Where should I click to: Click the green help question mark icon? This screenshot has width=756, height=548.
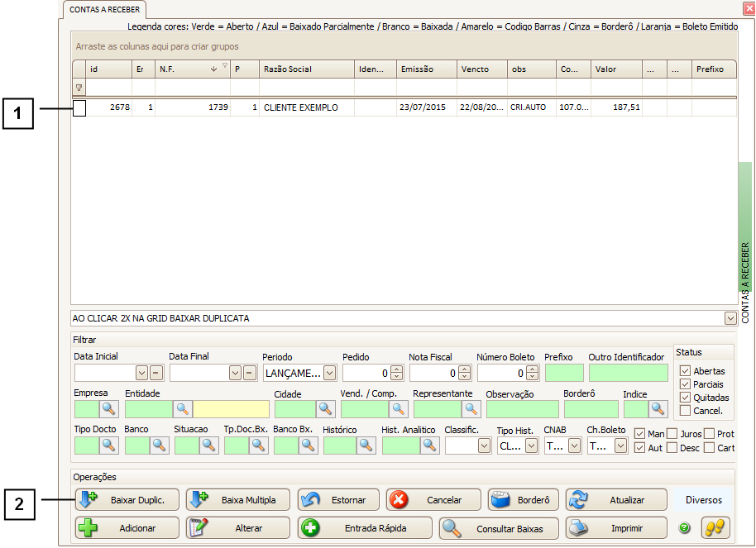pyautogui.click(x=685, y=528)
